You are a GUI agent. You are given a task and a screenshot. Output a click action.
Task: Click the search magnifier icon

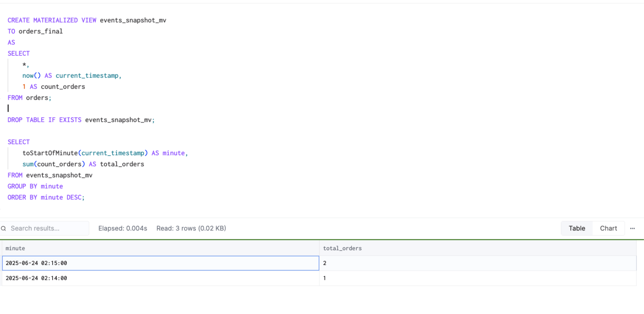[4, 229]
